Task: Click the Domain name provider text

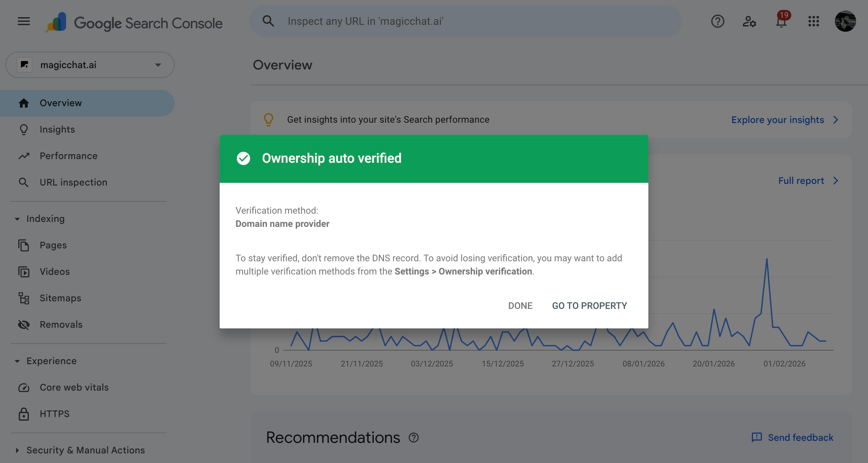Action: point(282,224)
